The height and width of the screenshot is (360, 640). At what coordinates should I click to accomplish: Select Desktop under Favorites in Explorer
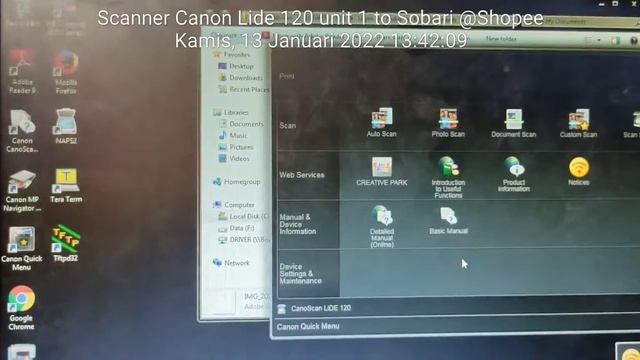[x=236, y=66]
